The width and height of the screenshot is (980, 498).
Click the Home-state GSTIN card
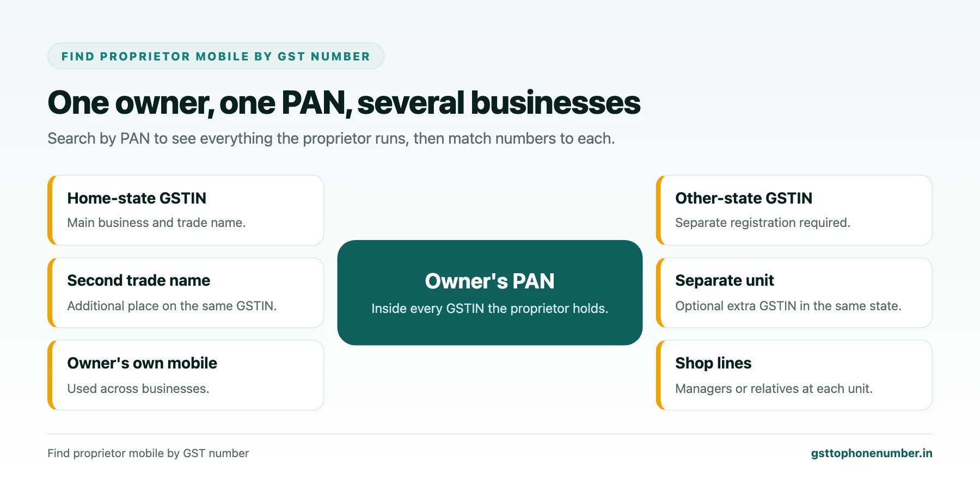186,210
